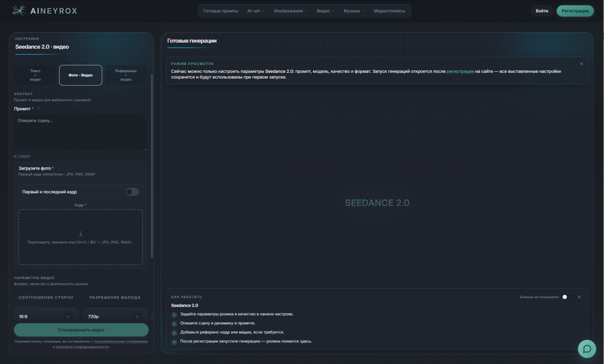Expand the Музыка menu

coord(354,11)
